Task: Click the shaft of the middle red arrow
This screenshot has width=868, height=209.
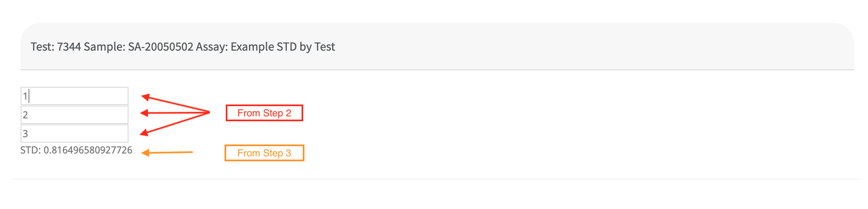Action: (x=175, y=113)
